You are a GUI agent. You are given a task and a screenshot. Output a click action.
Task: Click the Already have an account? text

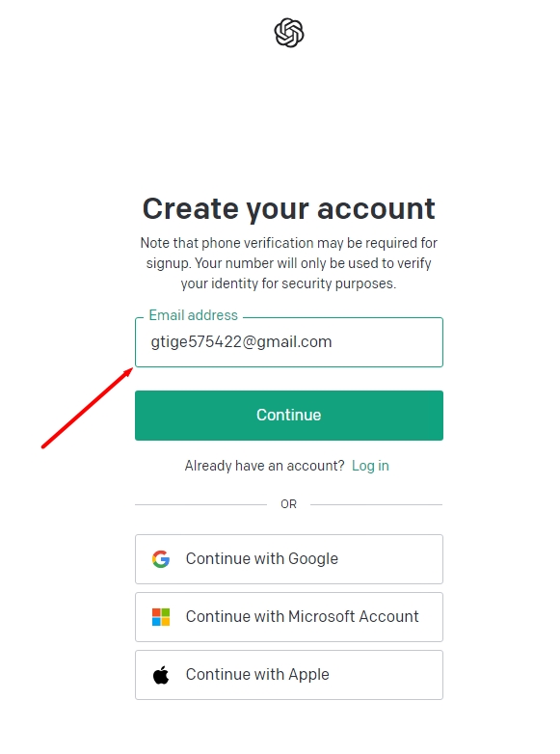(x=265, y=466)
